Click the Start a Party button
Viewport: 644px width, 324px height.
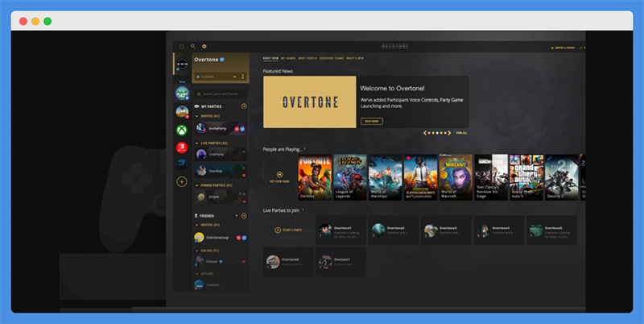[288, 231]
